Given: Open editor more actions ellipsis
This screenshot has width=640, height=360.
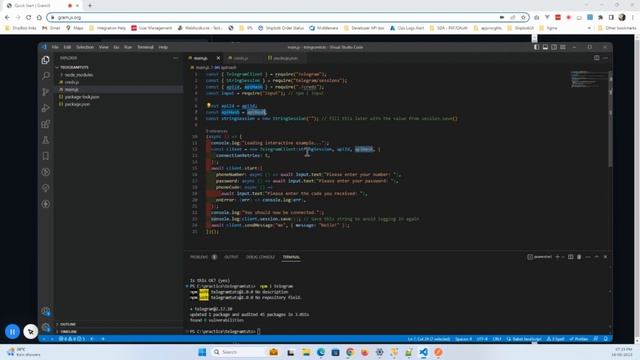Looking at the screenshot, I should tap(605, 58).
